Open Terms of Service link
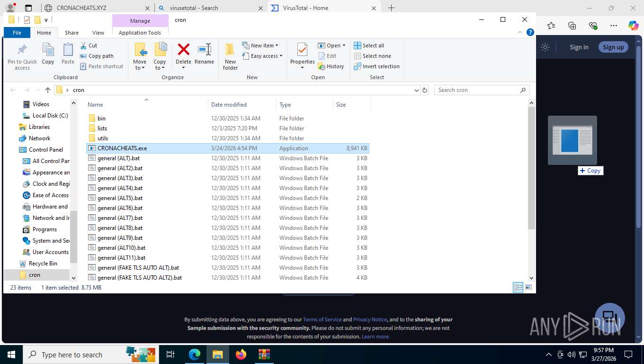The width and height of the screenshot is (644, 364). point(322,319)
